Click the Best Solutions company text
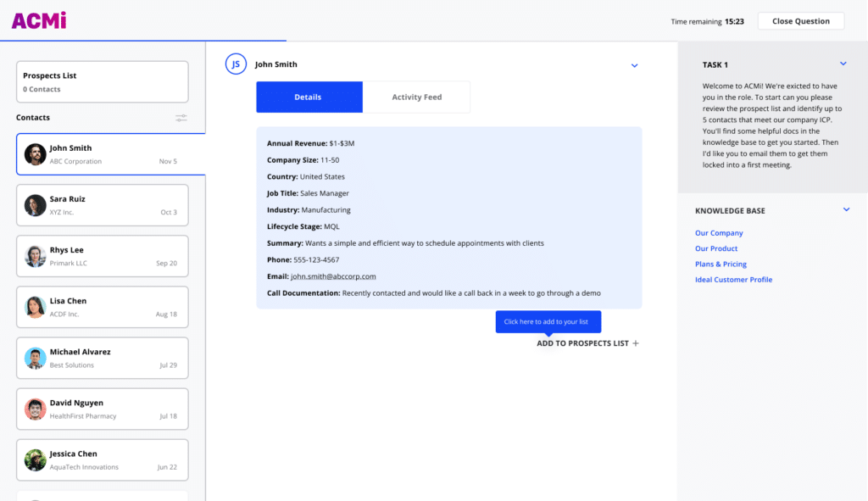 [x=72, y=365]
